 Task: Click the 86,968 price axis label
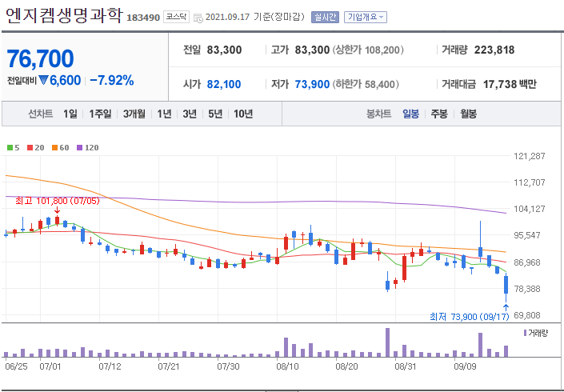coord(527,262)
